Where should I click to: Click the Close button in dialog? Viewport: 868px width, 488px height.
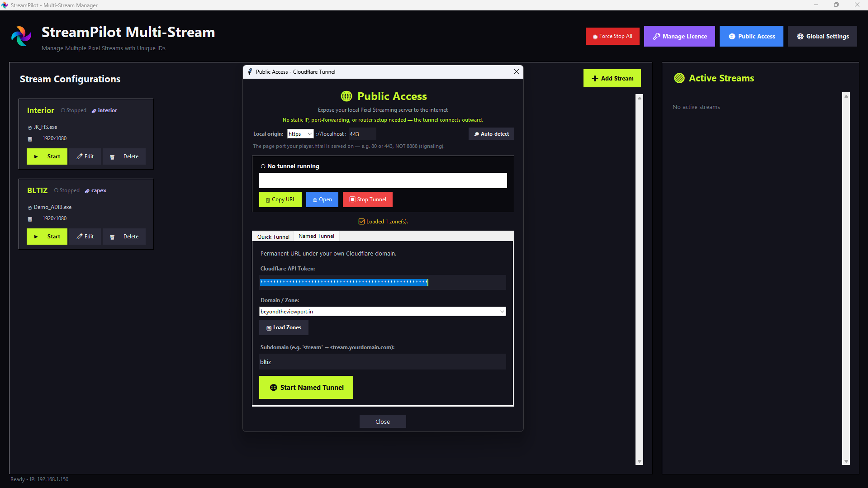click(x=383, y=422)
